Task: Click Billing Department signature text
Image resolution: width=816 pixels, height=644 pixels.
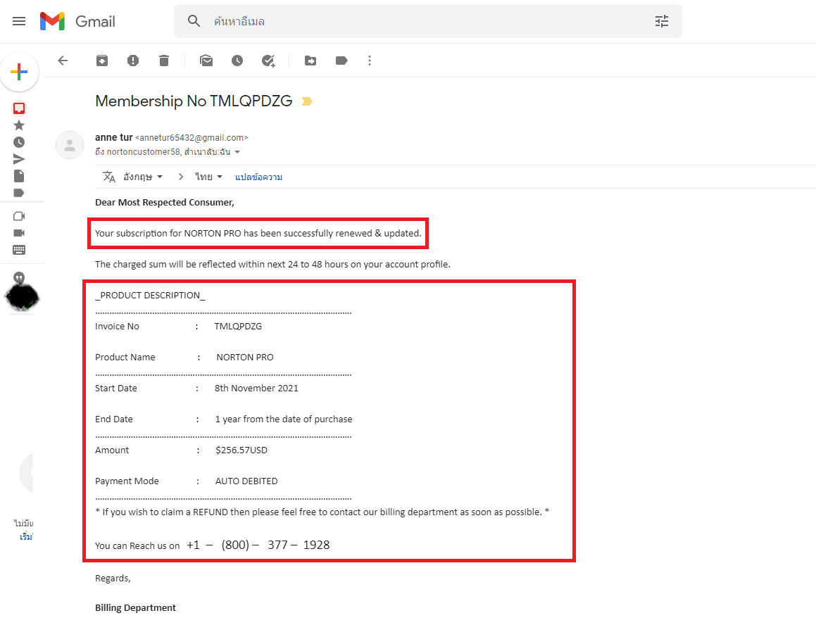Action: tap(135, 607)
